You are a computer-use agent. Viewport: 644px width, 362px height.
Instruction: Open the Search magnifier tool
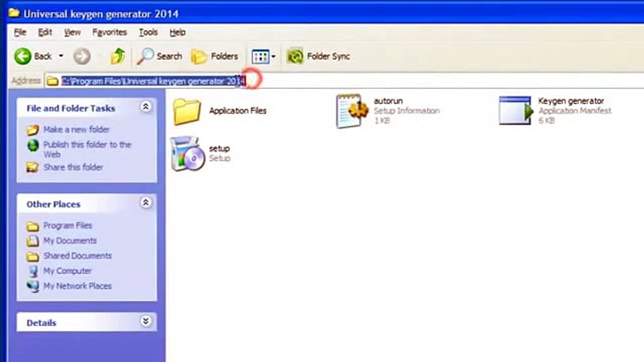[x=159, y=56]
